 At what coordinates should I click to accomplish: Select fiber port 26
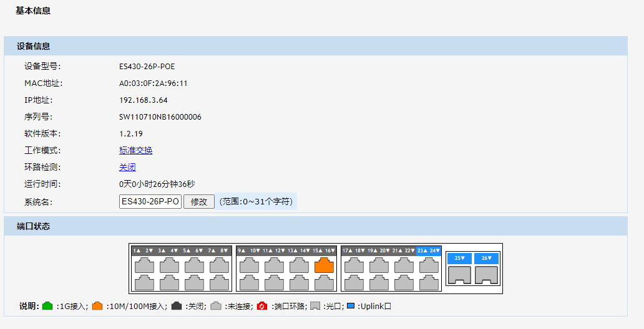pos(486,275)
